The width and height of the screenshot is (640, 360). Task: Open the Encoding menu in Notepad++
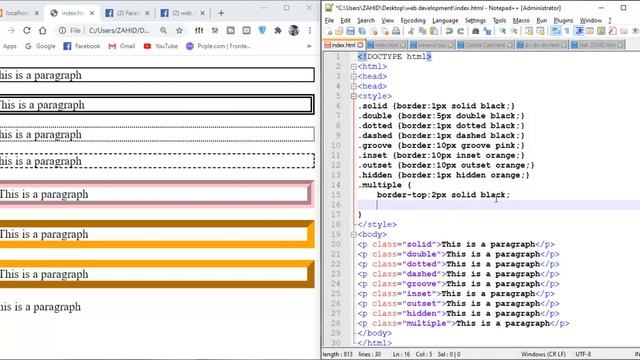point(413,20)
